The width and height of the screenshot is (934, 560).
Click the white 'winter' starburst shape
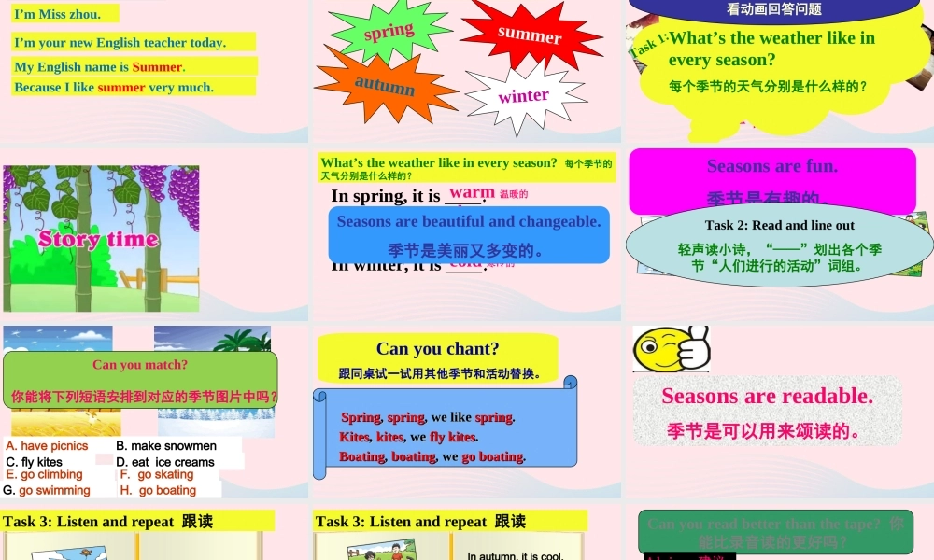click(524, 96)
